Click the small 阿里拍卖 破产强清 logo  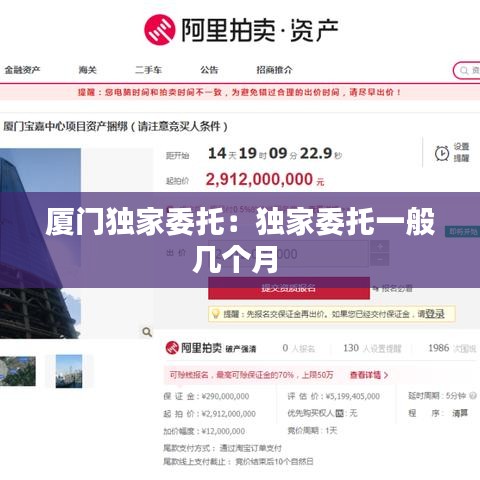point(211,348)
